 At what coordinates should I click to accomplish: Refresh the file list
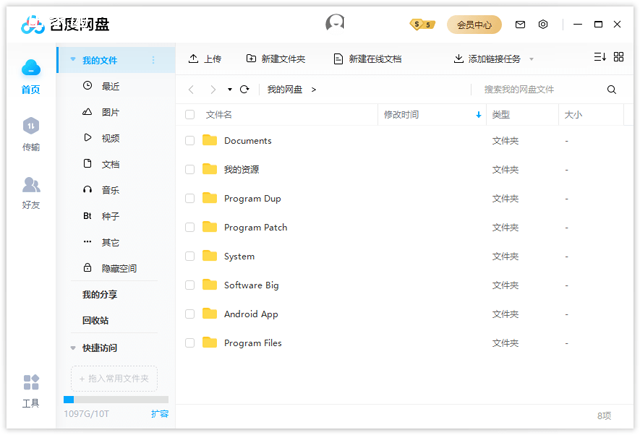tap(244, 89)
